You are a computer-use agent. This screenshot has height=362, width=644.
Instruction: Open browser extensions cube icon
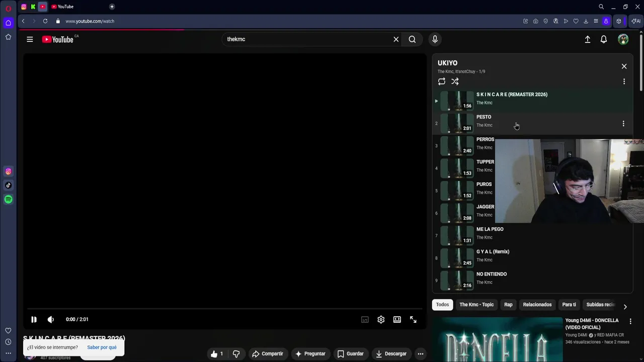point(619,21)
